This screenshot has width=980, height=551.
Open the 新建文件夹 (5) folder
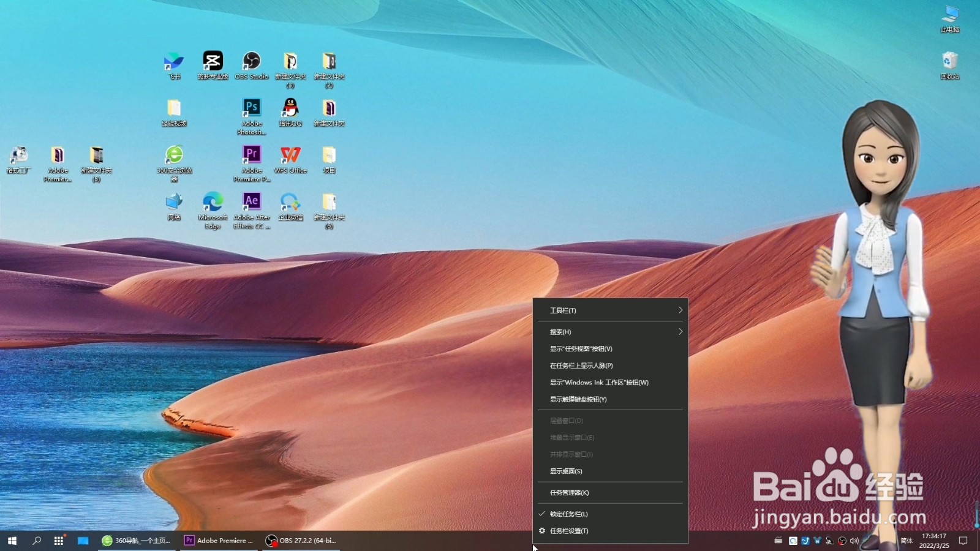pyautogui.click(x=96, y=164)
